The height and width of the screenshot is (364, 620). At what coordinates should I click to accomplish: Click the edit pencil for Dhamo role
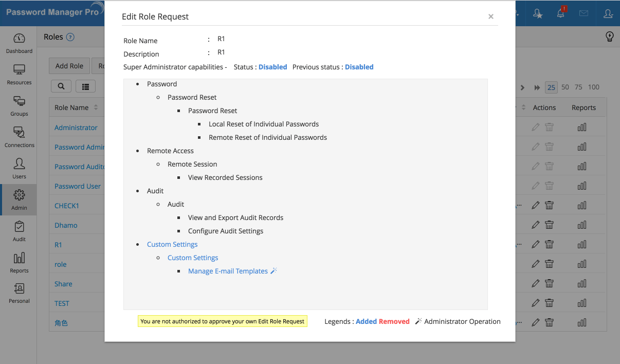tap(536, 225)
